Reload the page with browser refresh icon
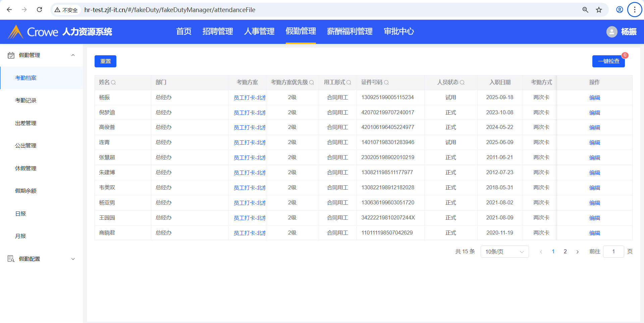644x323 pixels. [x=39, y=10]
